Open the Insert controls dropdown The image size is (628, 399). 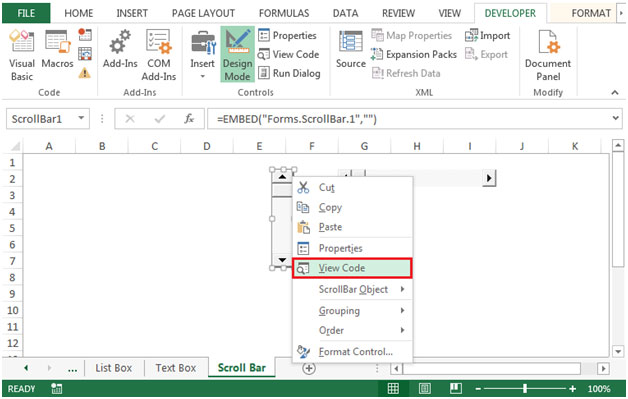click(x=202, y=55)
